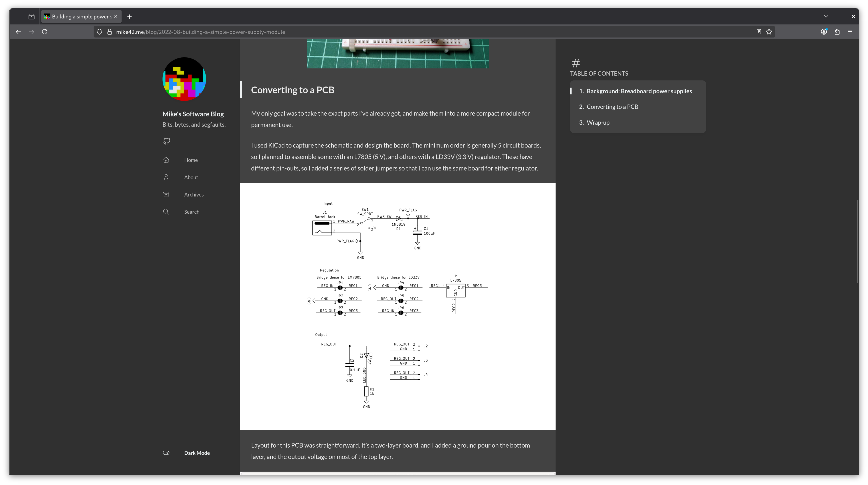The width and height of the screenshot is (868, 485).
Task: Click the shield tracking protection icon
Action: (99, 32)
